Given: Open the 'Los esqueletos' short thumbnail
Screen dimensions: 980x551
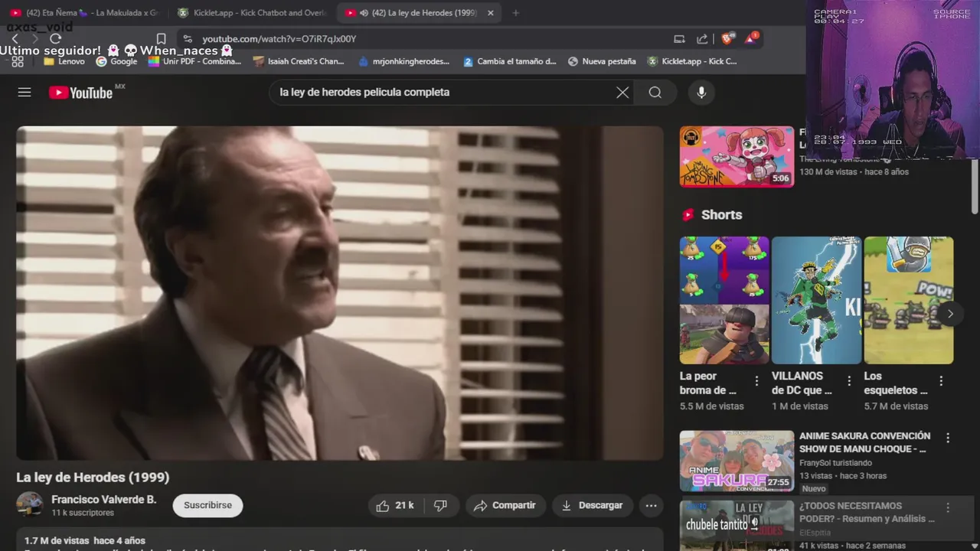Looking at the screenshot, I should pyautogui.click(x=909, y=300).
